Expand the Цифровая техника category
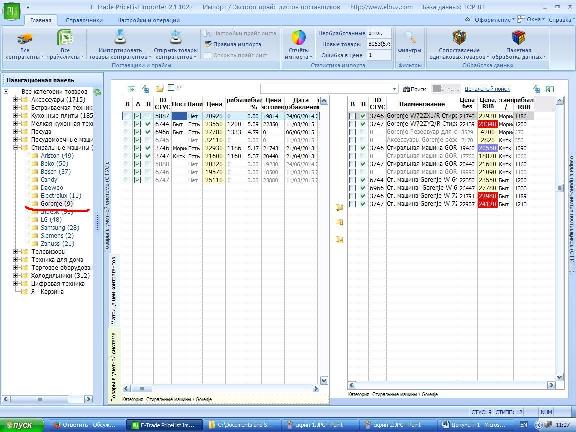 click(15, 284)
